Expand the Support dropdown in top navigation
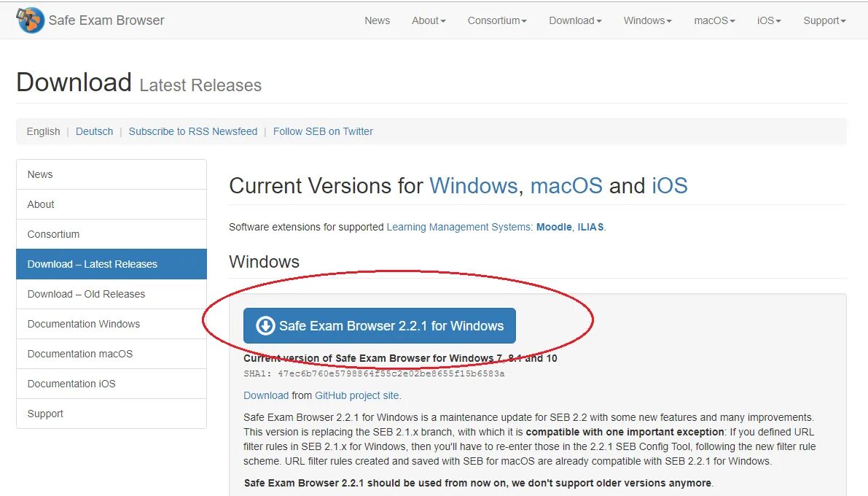This screenshot has height=496, width=868. point(824,20)
